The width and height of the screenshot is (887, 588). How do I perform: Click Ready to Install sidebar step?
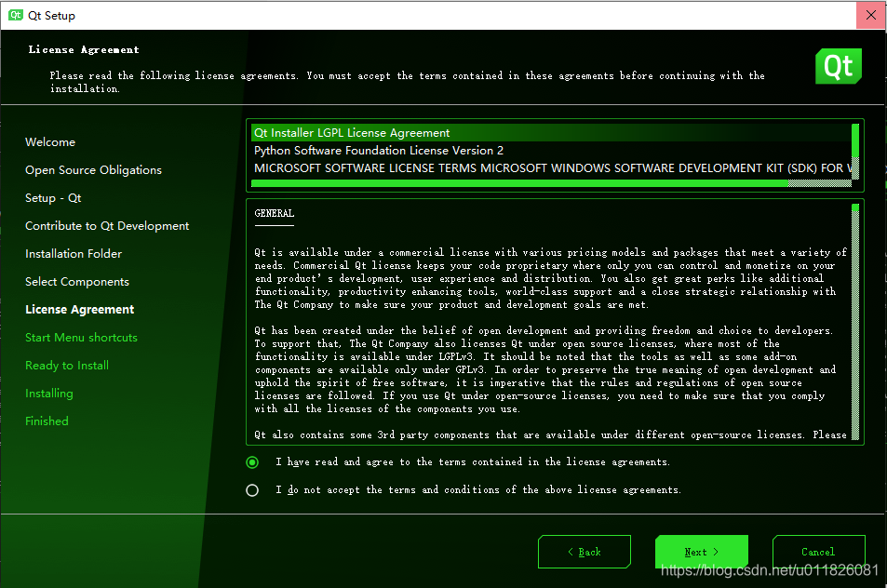(67, 366)
